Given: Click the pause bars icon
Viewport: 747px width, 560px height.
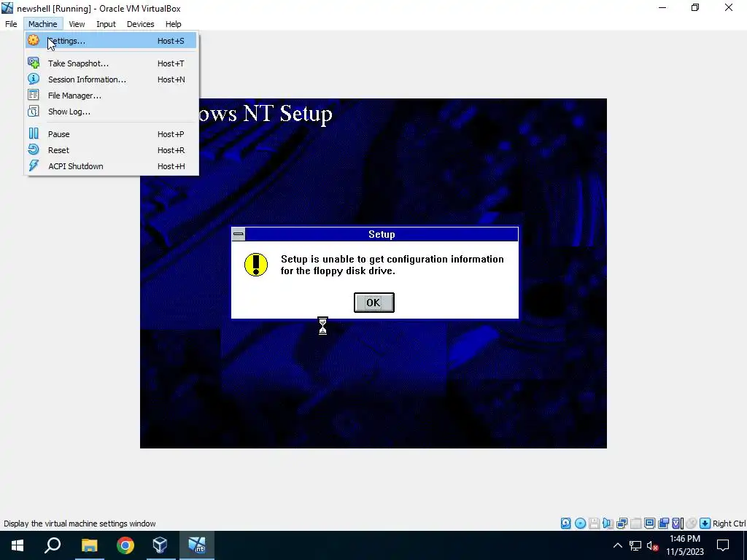Looking at the screenshot, I should (x=34, y=134).
